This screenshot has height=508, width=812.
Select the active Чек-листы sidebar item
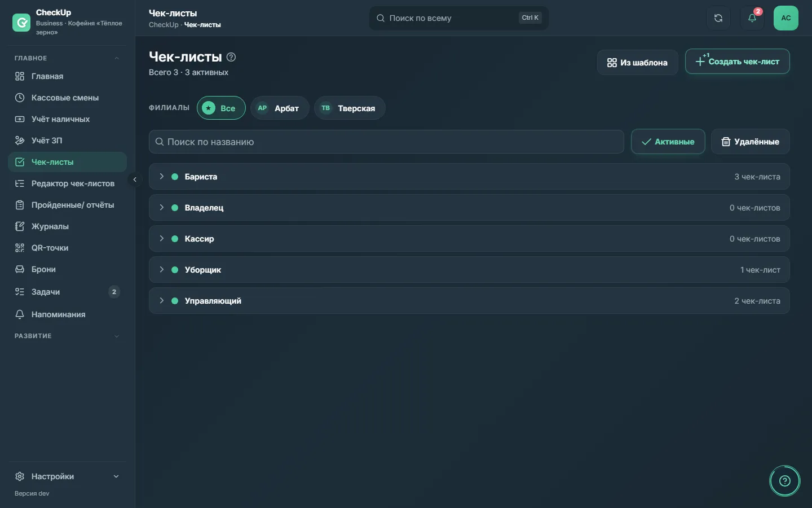(68, 162)
